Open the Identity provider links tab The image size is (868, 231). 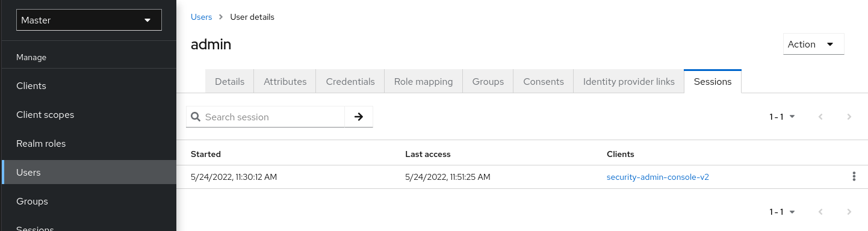(x=628, y=81)
